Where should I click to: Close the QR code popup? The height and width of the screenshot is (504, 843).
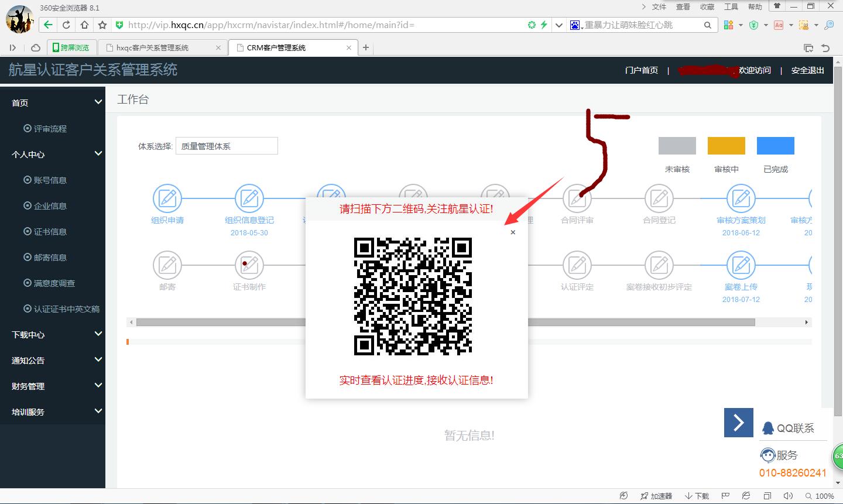pyautogui.click(x=513, y=232)
